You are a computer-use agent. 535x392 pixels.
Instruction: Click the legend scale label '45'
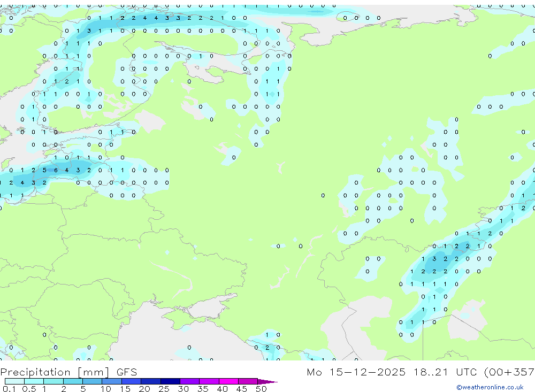[242, 389]
